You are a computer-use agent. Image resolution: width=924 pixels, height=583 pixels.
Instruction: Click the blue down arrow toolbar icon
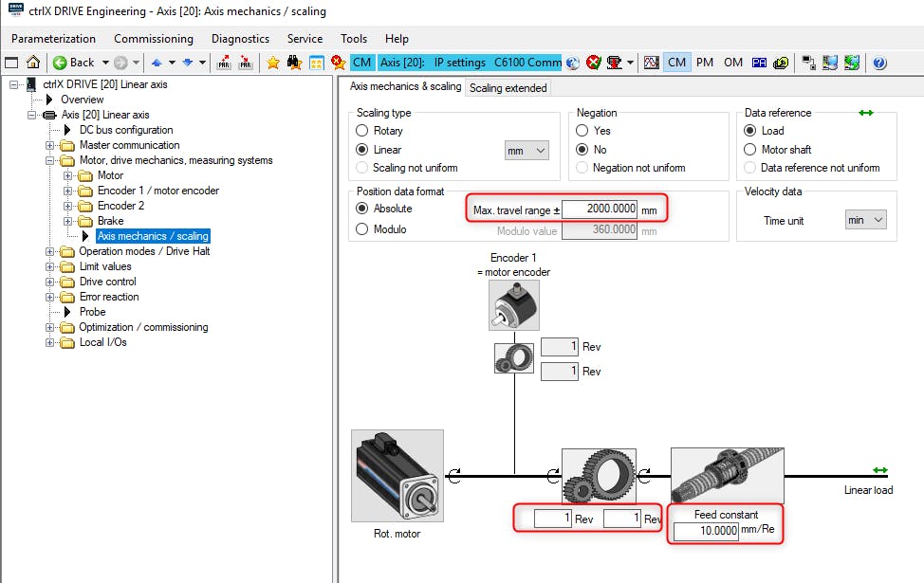tap(188, 63)
